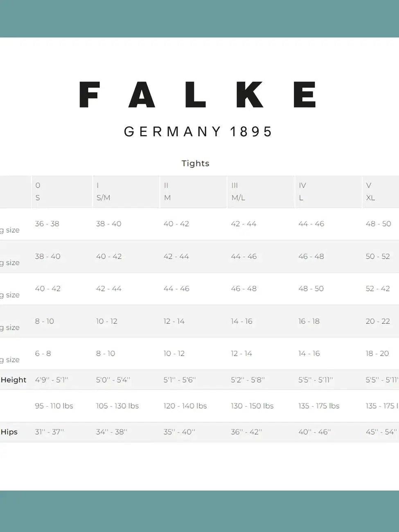This screenshot has height=532, width=399.
Task: Select the V XL column header
Action: coord(370,192)
